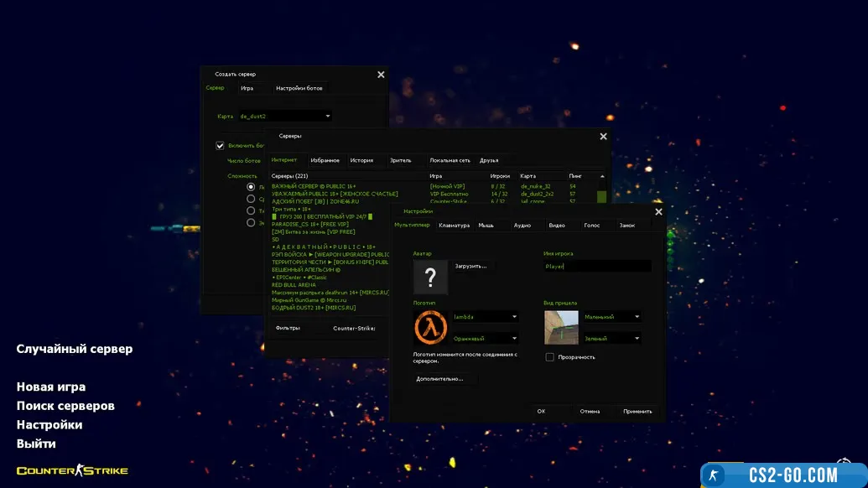Click the Загрузить... avatar upload button
The height and width of the screenshot is (488, 868).
[x=470, y=266]
